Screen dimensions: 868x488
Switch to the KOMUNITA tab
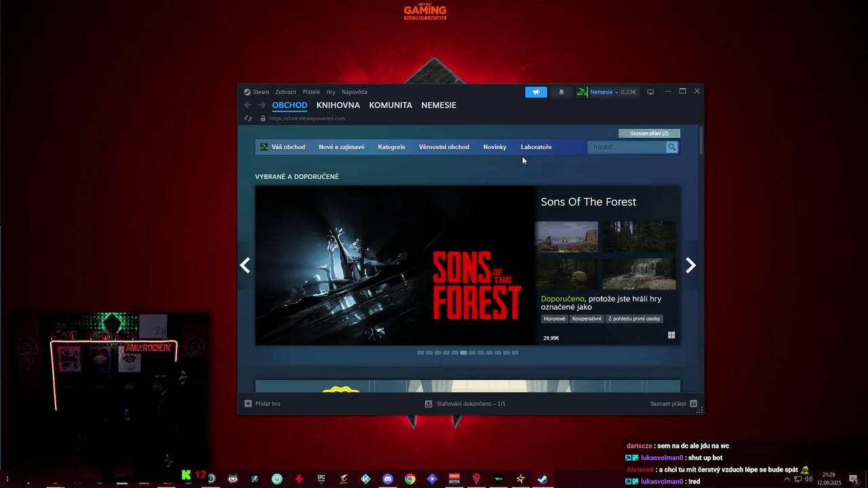(391, 105)
